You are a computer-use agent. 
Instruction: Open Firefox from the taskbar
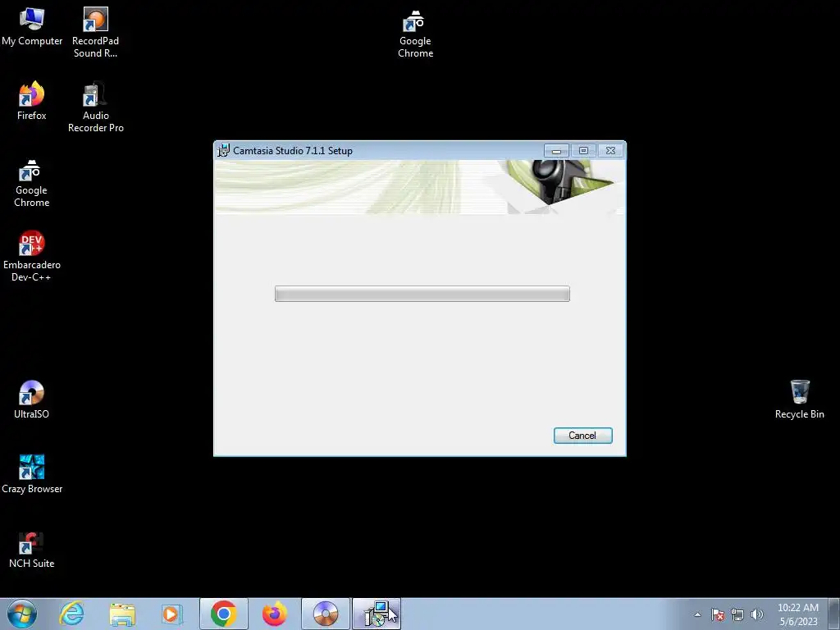(x=274, y=614)
